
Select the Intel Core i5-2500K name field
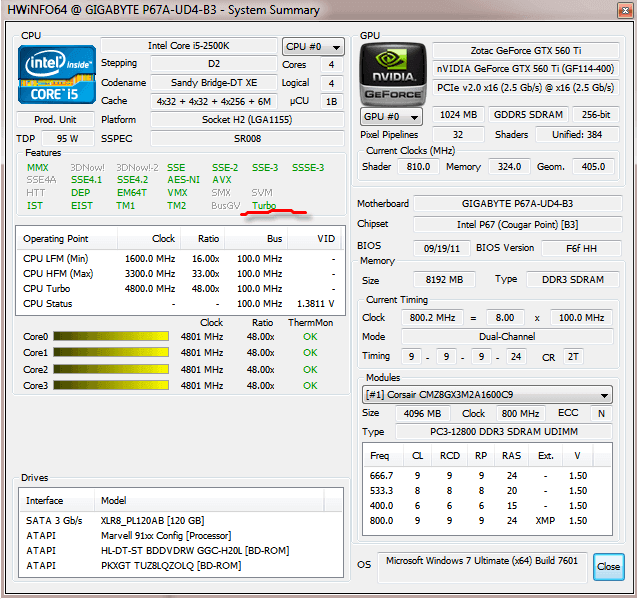[x=189, y=46]
